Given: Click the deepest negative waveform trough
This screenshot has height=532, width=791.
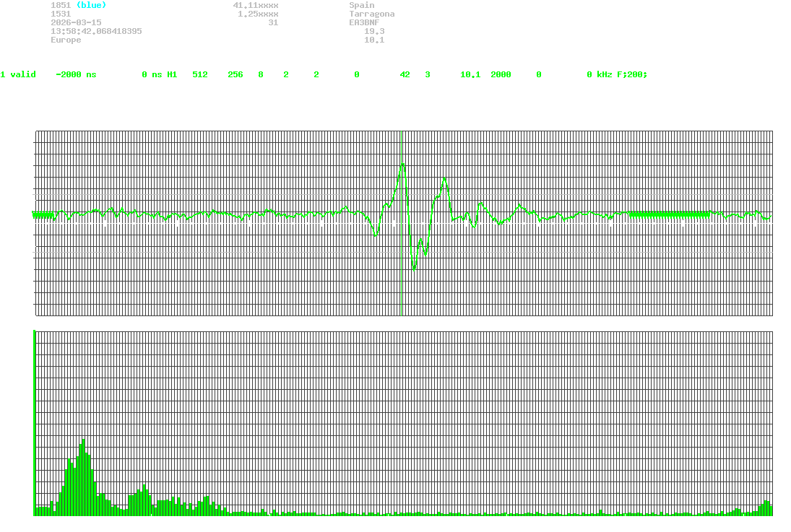Looking at the screenshot, I should (414, 269).
